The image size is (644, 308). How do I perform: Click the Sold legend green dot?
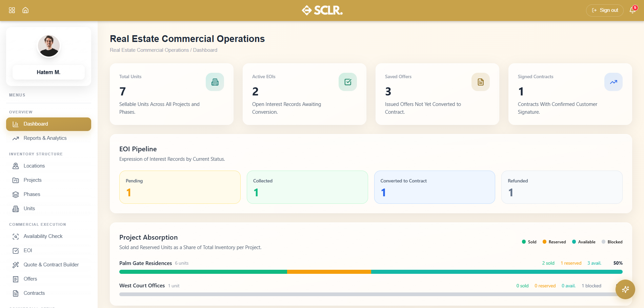pyautogui.click(x=524, y=242)
